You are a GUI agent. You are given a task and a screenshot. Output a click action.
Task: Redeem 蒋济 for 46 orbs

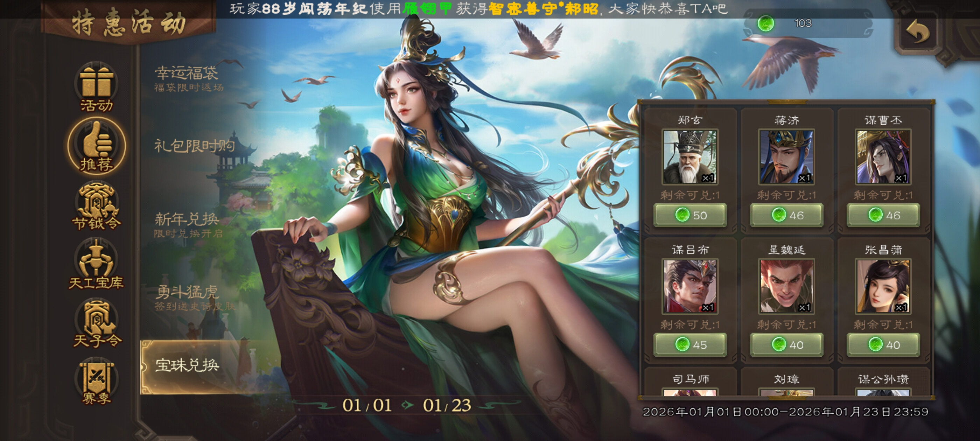[787, 215]
